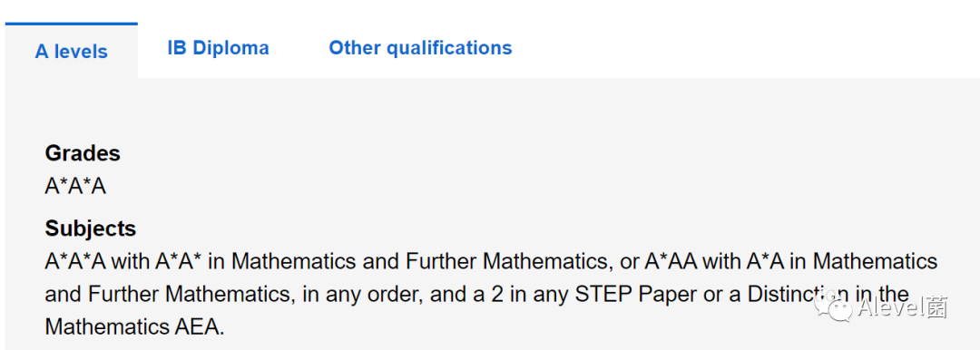Click the "Alevel菌" watermark text
The width and height of the screenshot is (980, 350).
(x=903, y=307)
